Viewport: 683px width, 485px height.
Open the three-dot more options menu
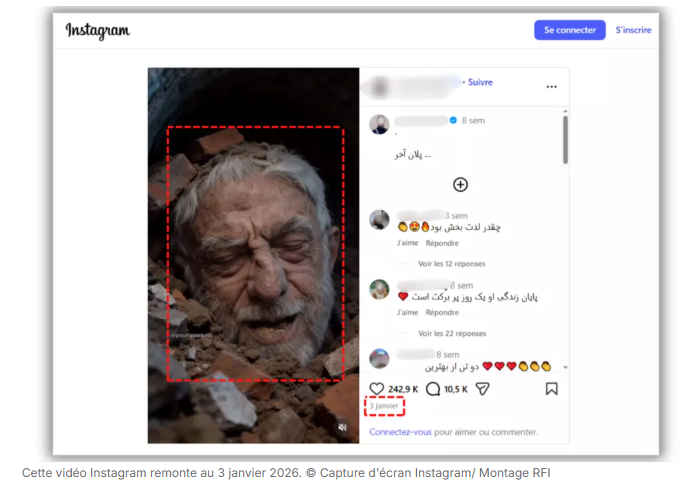pyautogui.click(x=551, y=86)
